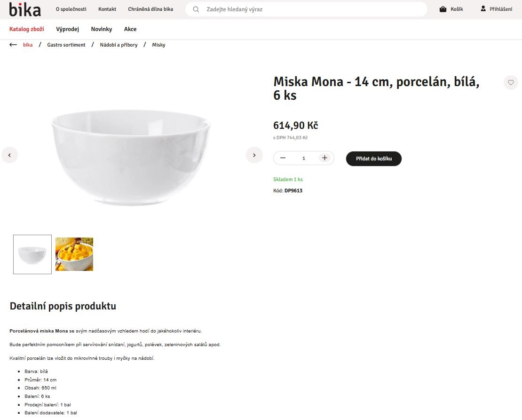
Task: Show previous product image
Action: point(9,155)
